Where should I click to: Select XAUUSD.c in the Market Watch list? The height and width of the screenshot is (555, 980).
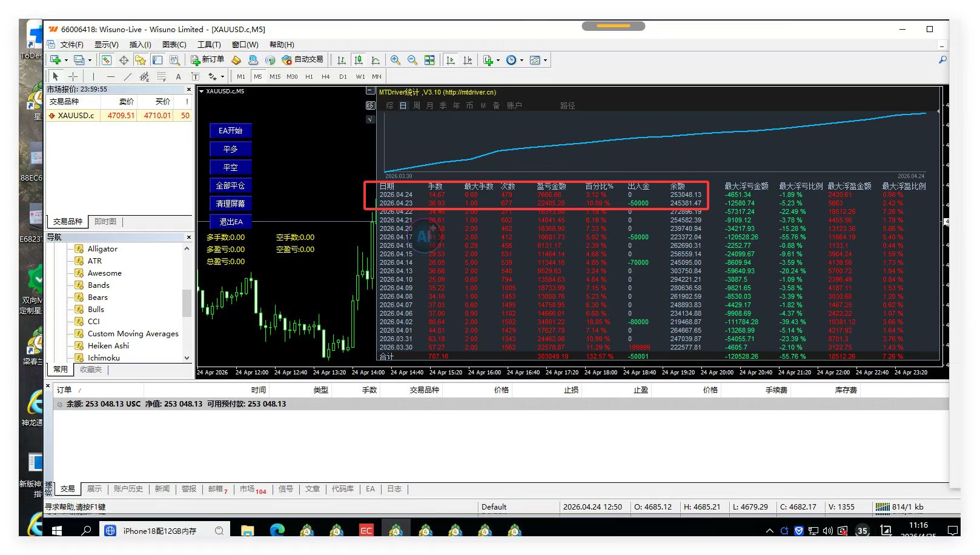tap(119, 115)
